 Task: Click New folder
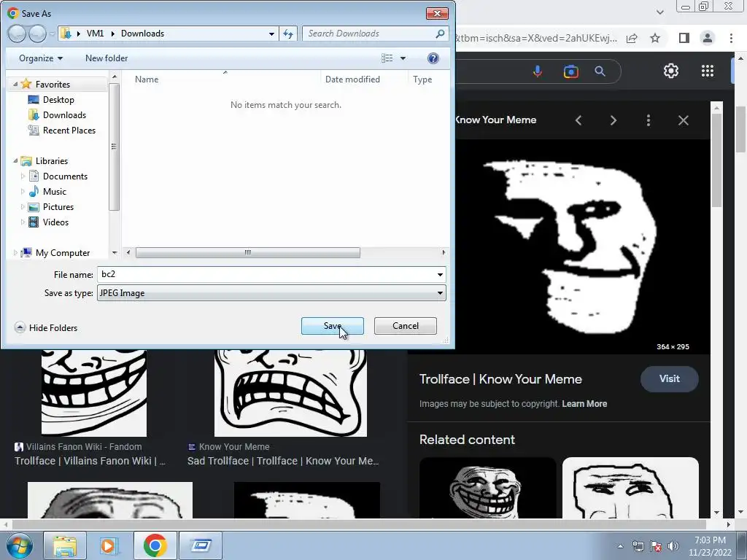(x=107, y=58)
